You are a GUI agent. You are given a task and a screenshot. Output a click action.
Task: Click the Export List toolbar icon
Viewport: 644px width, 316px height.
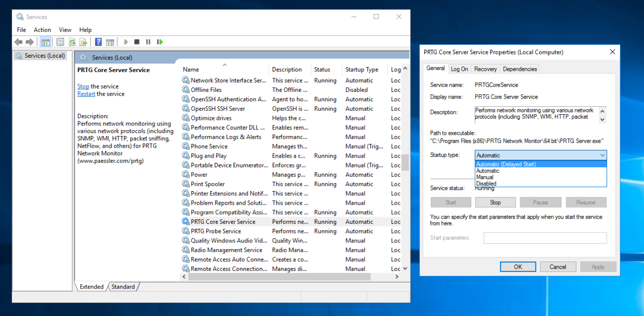[83, 42]
